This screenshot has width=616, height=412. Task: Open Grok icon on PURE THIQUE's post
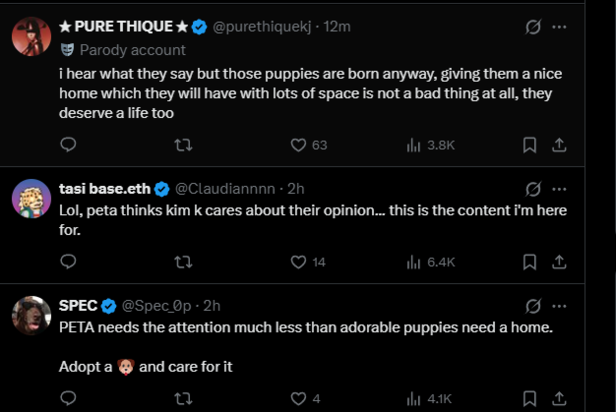(x=533, y=24)
